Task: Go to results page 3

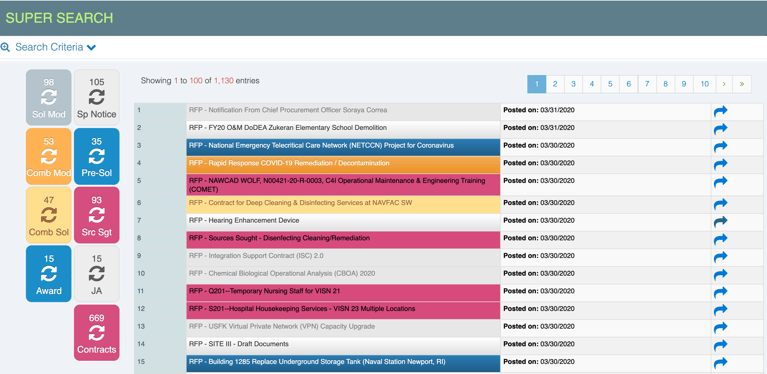Action: (x=573, y=84)
